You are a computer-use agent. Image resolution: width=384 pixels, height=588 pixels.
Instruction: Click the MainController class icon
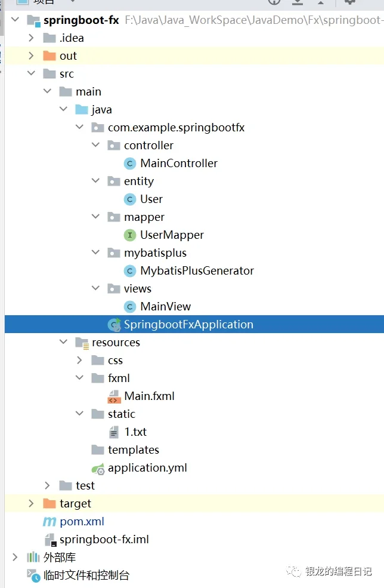click(x=129, y=164)
